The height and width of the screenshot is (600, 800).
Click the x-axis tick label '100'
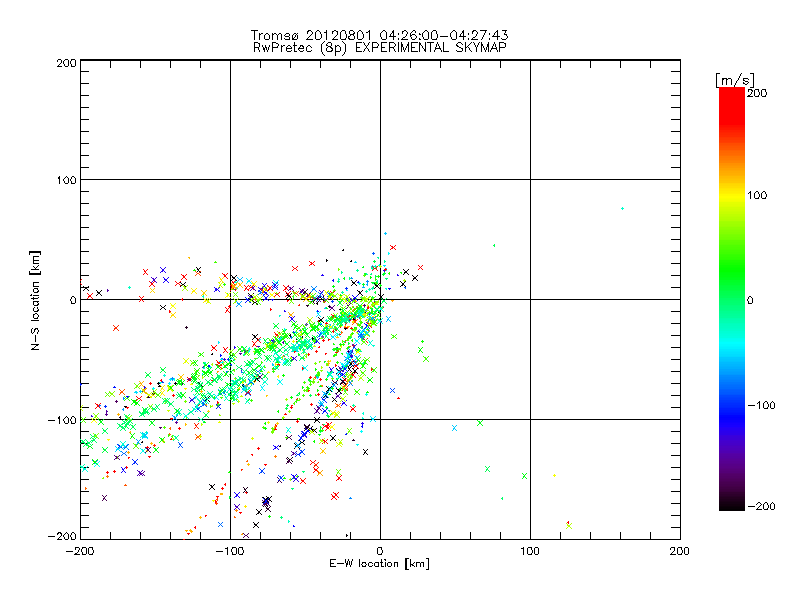[x=530, y=552]
